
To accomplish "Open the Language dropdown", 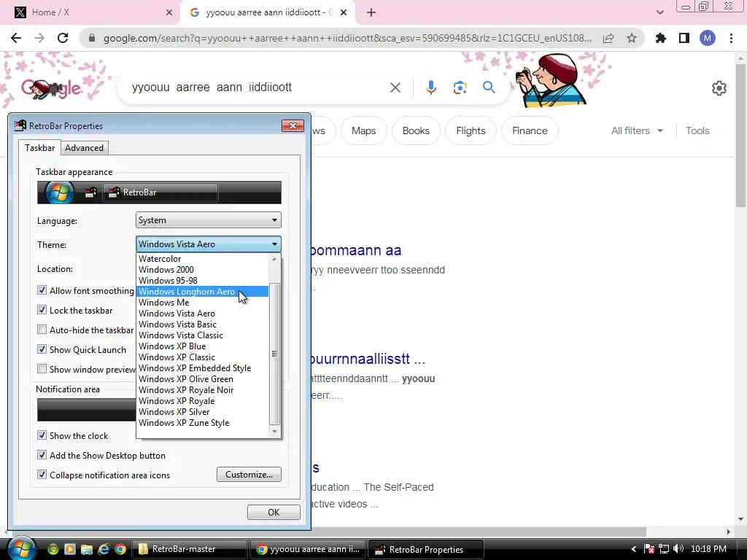I will [208, 220].
